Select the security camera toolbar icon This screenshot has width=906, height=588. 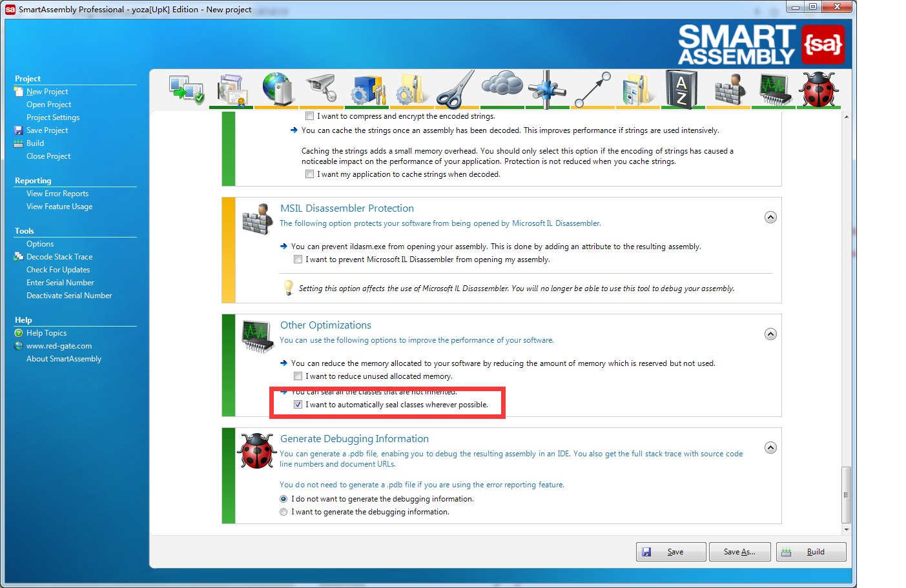[x=322, y=89]
